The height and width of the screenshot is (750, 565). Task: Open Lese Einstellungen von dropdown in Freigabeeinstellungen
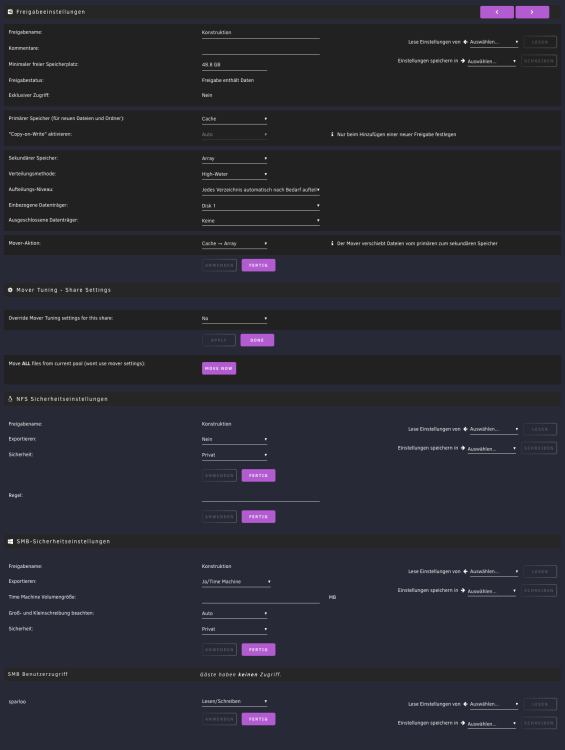494,42
